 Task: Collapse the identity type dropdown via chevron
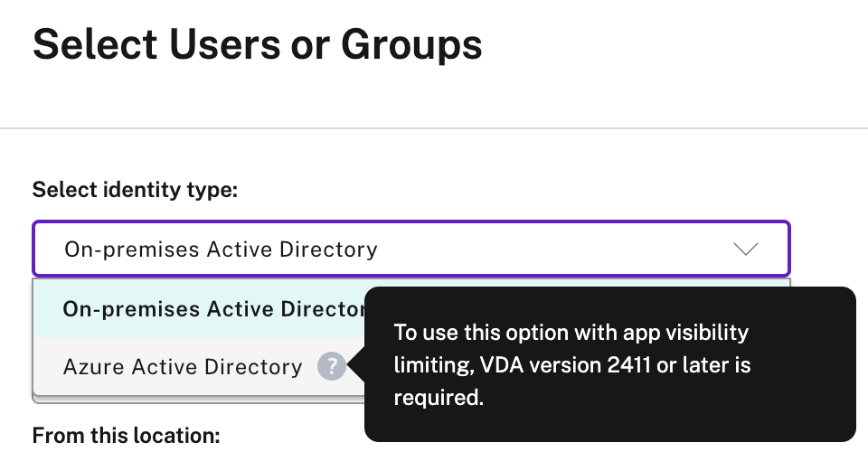tap(745, 249)
